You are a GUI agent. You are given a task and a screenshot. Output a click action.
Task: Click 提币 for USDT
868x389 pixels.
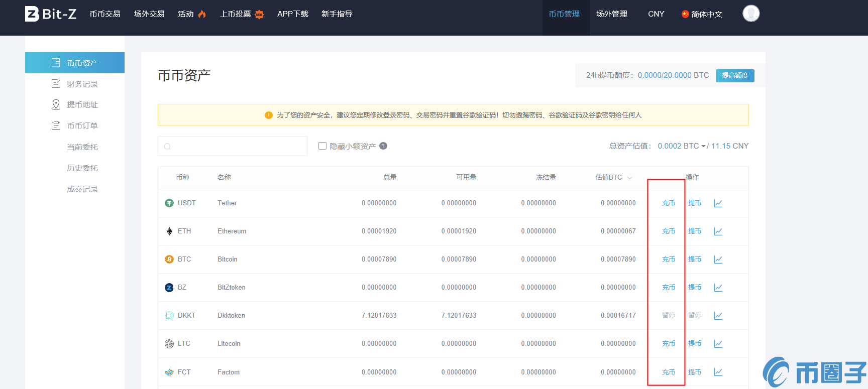(x=695, y=203)
